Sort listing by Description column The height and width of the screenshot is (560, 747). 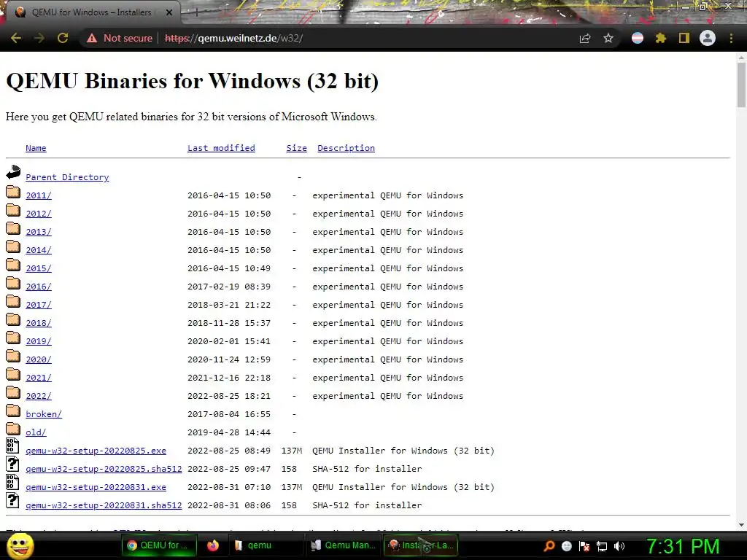(346, 148)
